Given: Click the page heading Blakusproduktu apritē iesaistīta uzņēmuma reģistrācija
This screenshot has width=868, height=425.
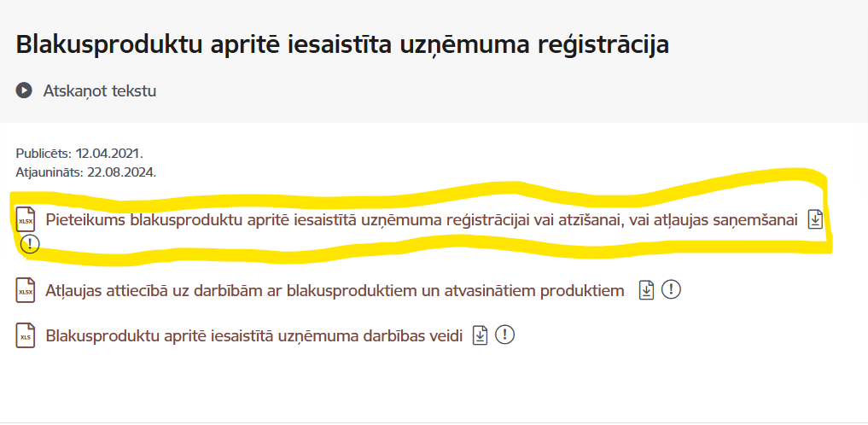Looking at the screenshot, I should pos(342,44).
